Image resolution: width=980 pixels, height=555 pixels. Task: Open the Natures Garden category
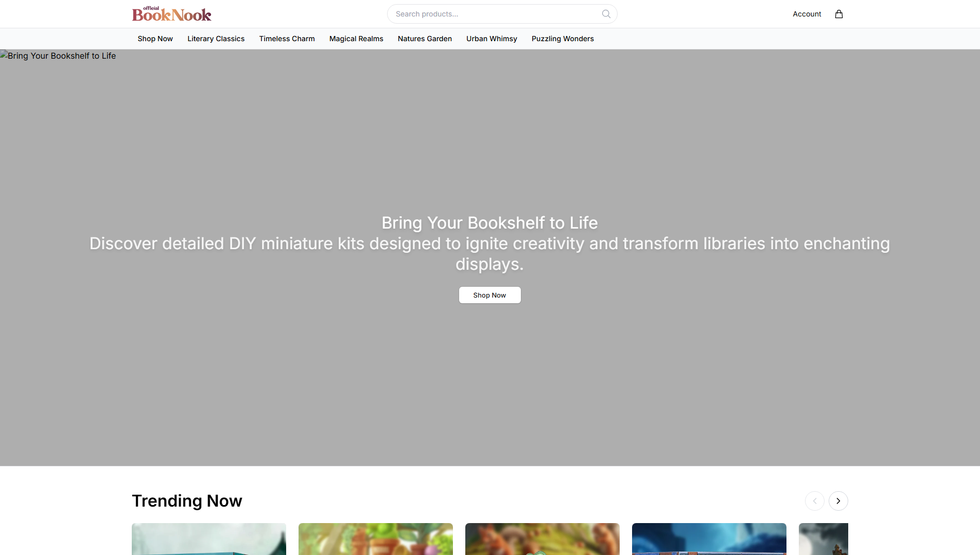coord(425,39)
